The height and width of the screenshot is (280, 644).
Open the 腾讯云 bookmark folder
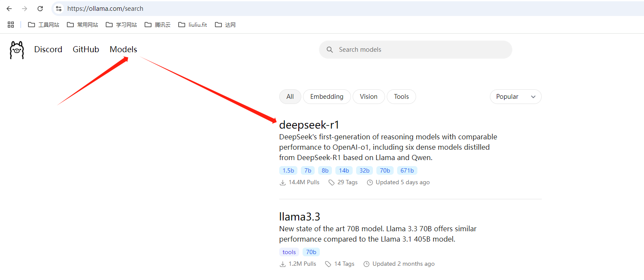(158, 25)
